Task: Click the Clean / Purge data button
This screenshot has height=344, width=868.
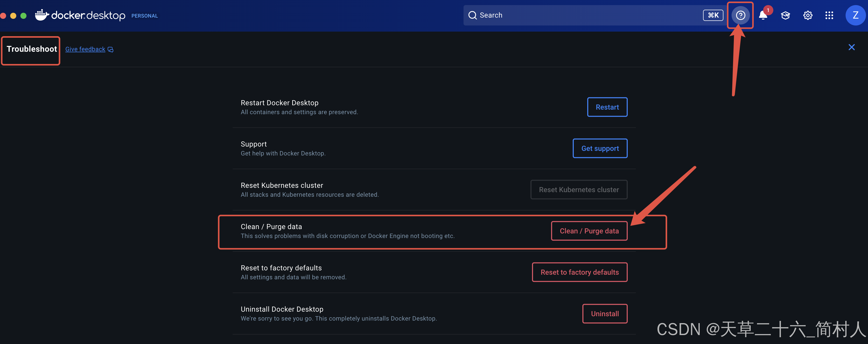Action: [589, 231]
